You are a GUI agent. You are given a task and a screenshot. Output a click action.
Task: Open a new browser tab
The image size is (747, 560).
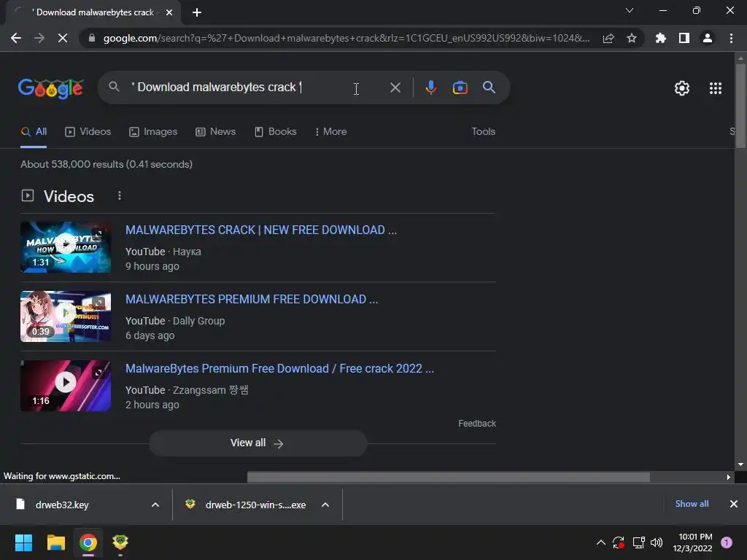click(x=197, y=12)
